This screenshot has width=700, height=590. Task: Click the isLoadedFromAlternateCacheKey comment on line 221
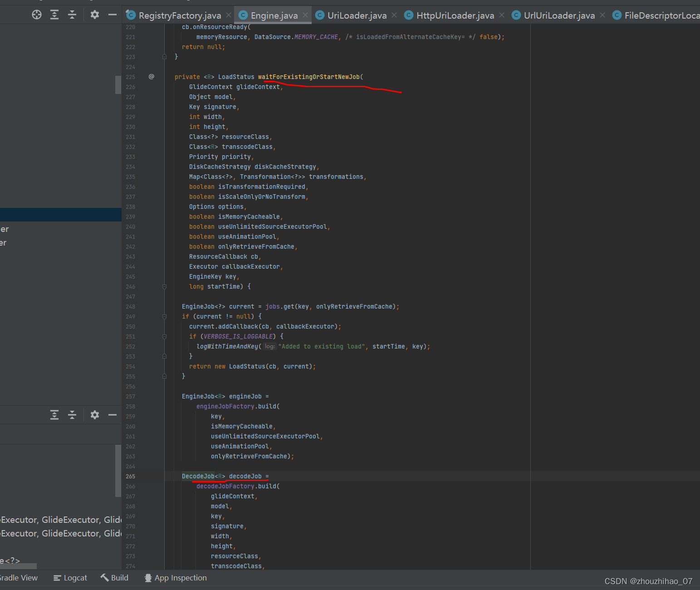coord(411,37)
